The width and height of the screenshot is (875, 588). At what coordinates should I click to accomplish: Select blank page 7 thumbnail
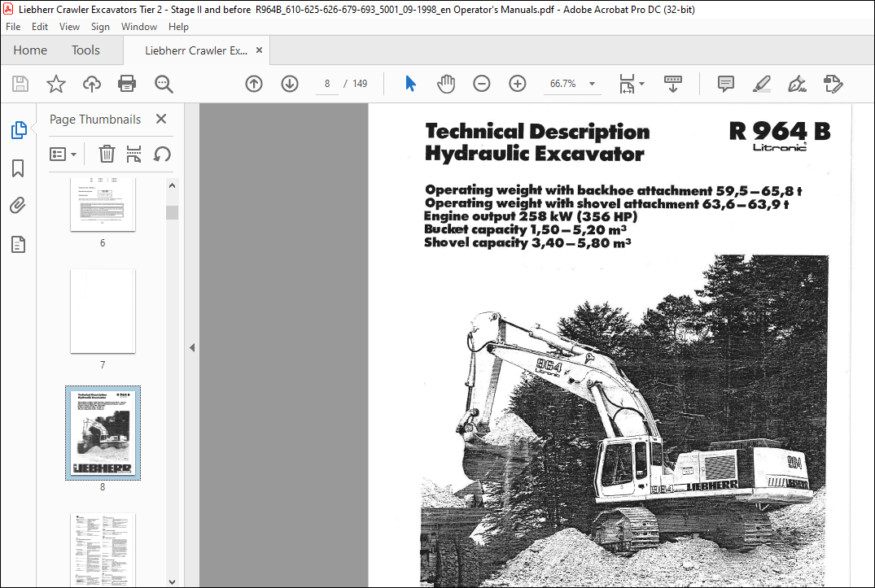pos(103,311)
